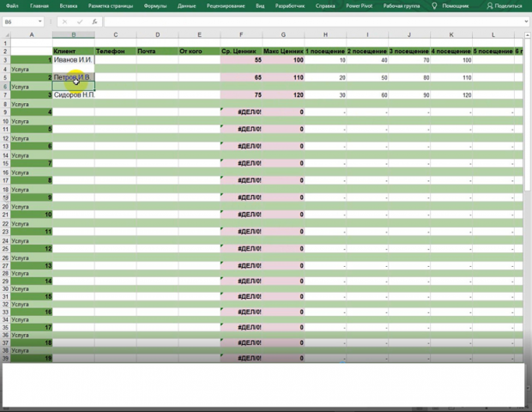Click the Name Box showing B6
Image resolution: width=532 pixels, height=412 pixels.
click(x=19, y=21)
